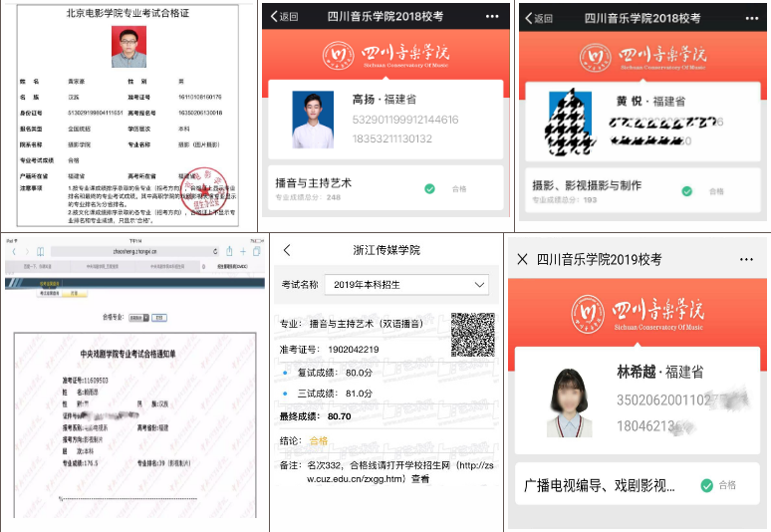Viewport: 771px width, 532px height.
Task: Switch to the third Safari tab
Action: point(167,266)
